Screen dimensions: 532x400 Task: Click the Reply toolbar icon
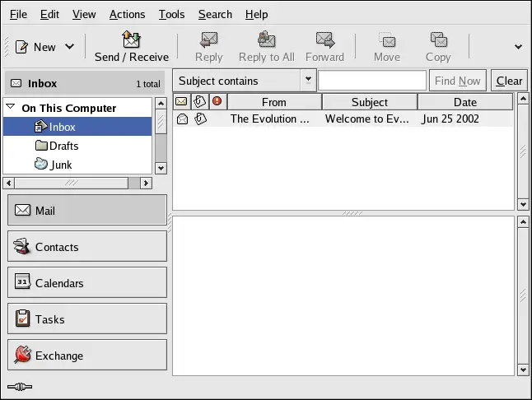pos(208,40)
